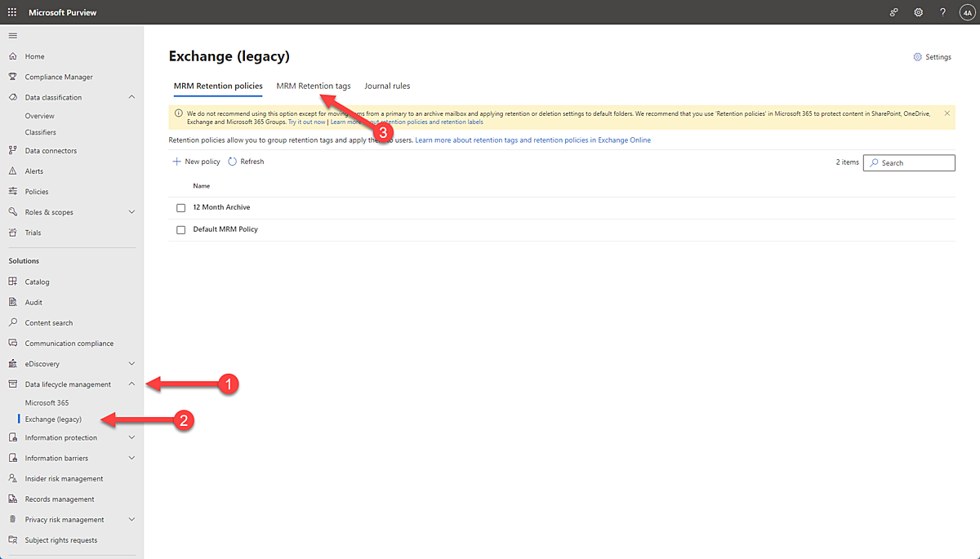980x559 pixels.
Task: Click the Audit icon
Action: click(12, 302)
